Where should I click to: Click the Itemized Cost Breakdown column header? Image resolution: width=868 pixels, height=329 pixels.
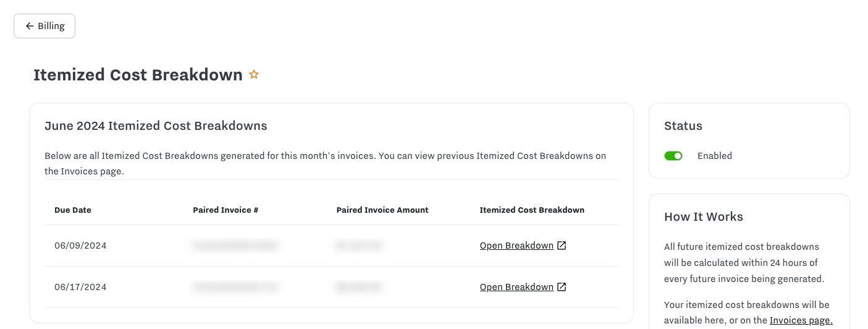click(x=532, y=210)
